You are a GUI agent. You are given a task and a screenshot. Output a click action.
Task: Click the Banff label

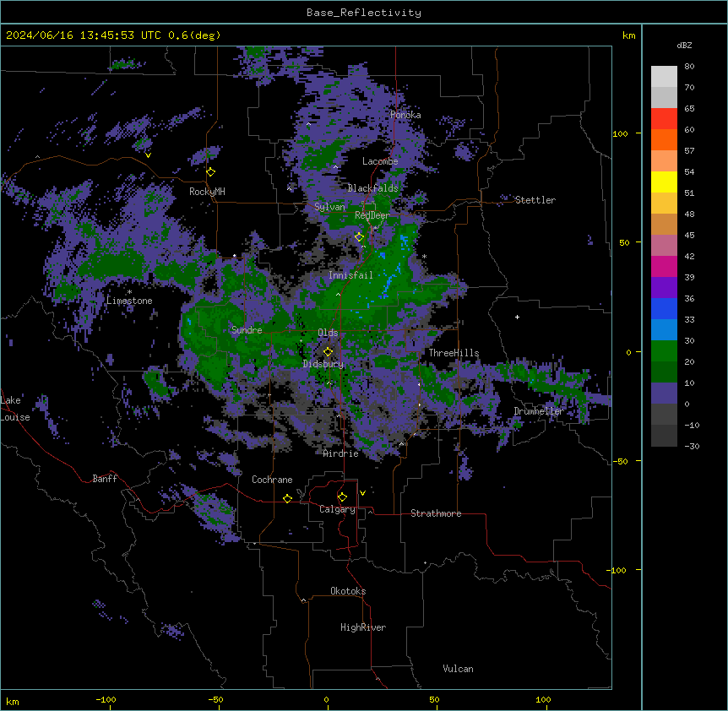point(105,479)
